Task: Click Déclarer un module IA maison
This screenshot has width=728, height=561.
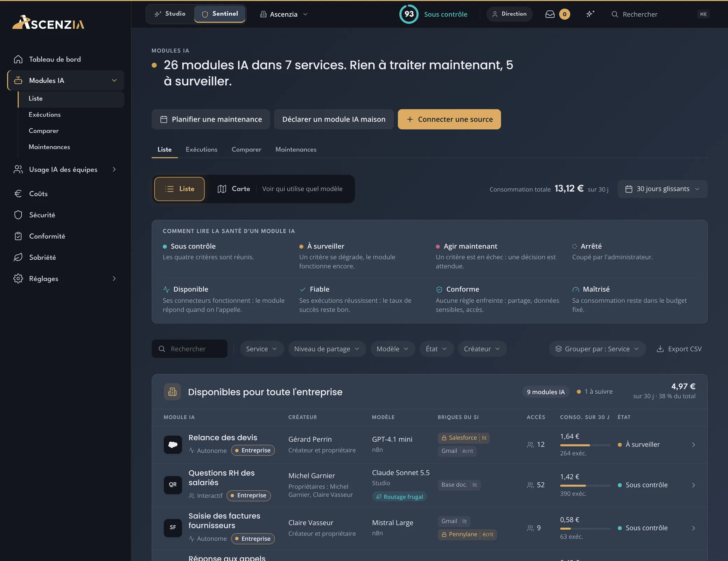Action: click(x=334, y=119)
